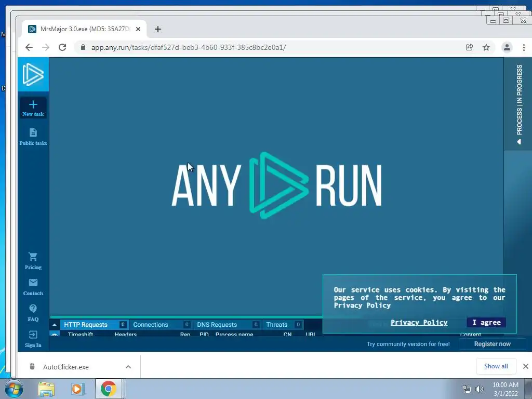Go back in the Chrome browser
532x399 pixels.
point(29,47)
